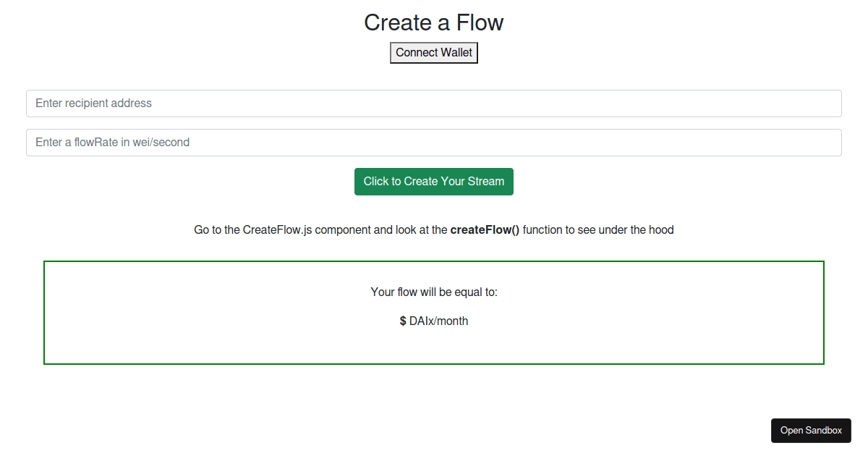Select the $ DAIx/month label
Screen dimensions: 868x456
click(x=433, y=321)
